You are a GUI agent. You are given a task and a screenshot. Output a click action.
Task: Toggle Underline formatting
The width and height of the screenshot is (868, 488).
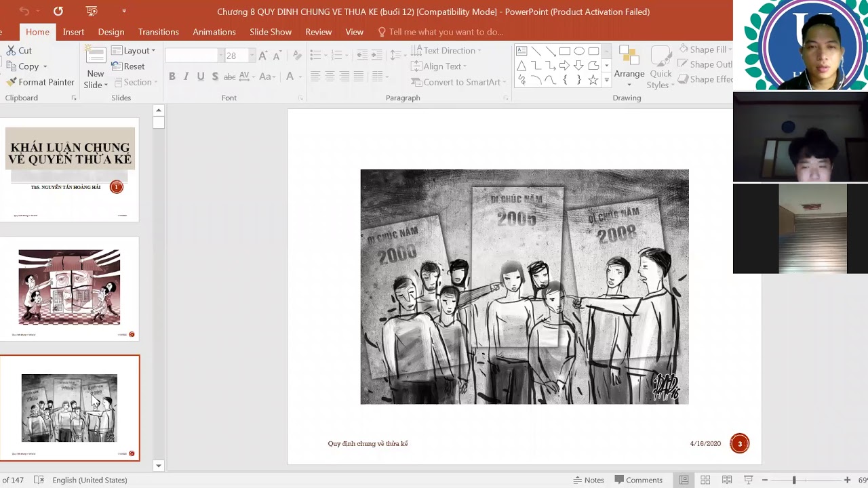coord(201,77)
